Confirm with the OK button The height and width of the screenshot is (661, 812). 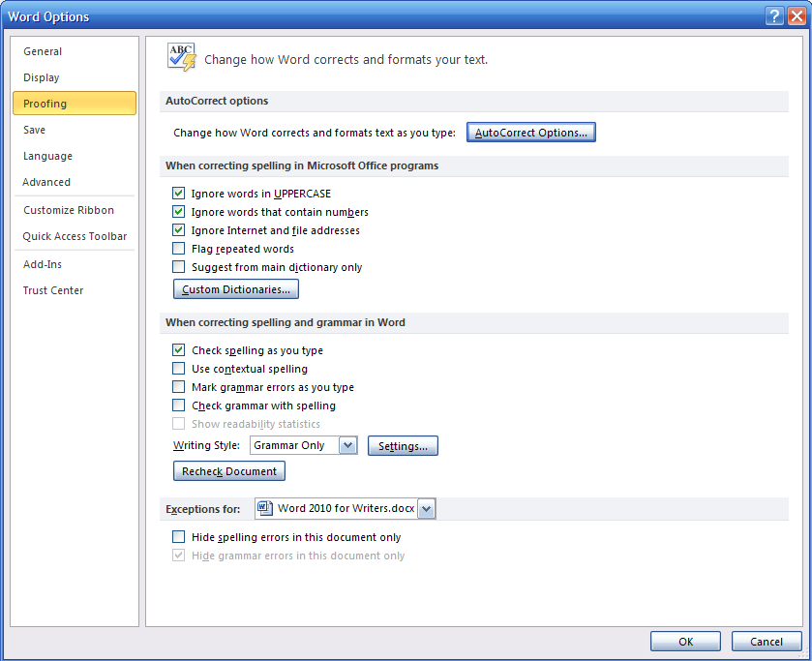(x=685, y=642)
